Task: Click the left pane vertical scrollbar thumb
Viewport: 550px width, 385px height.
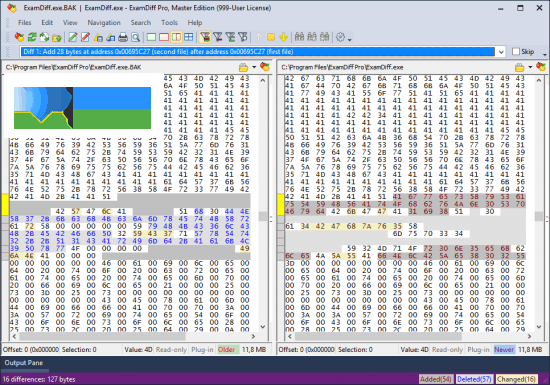Action: point(263,216)
